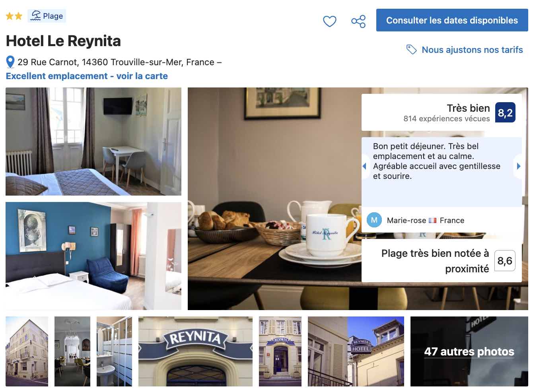Select the Plage beach badge icon
Image resolution: width=533 pixels, height=392 pixels.
click(36, 16)
